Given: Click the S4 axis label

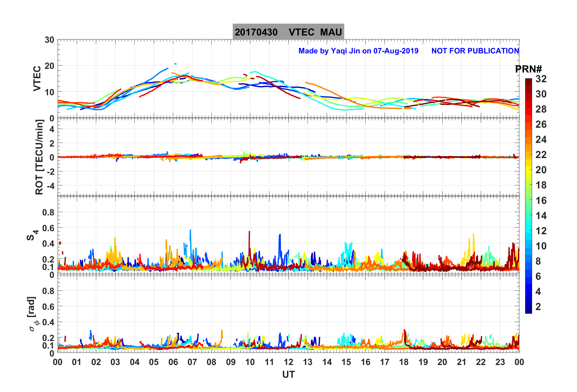Looking at the screenshot, I should [32, 235].
